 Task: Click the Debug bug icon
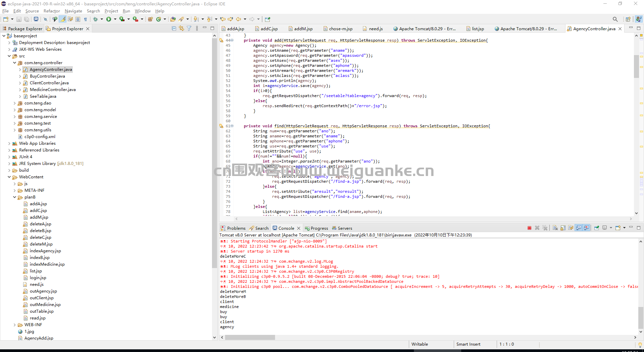click(96, 19)
